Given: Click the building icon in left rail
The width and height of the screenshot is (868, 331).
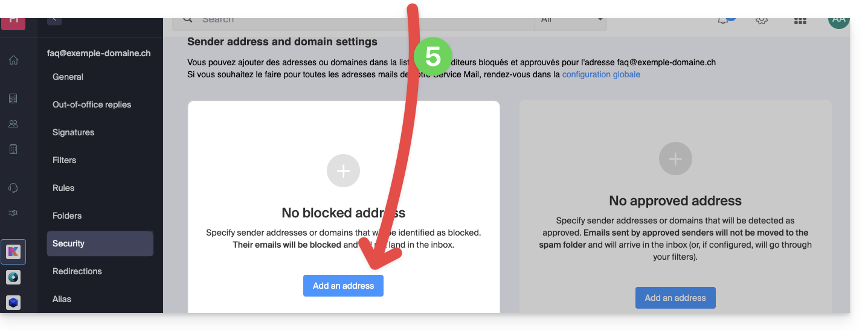Looking at the screenshot, I should (x=13, y=149).
